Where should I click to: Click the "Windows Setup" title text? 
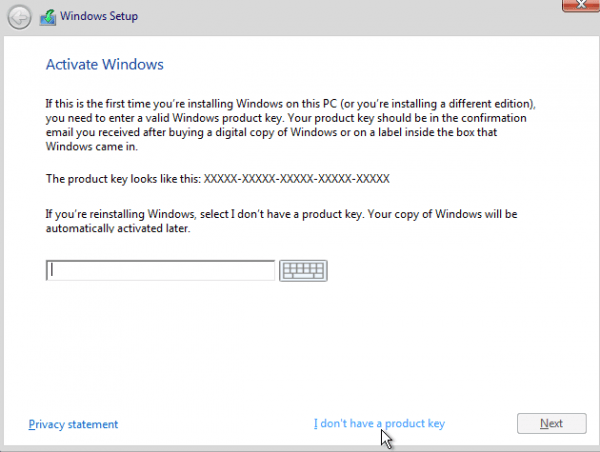99,17
